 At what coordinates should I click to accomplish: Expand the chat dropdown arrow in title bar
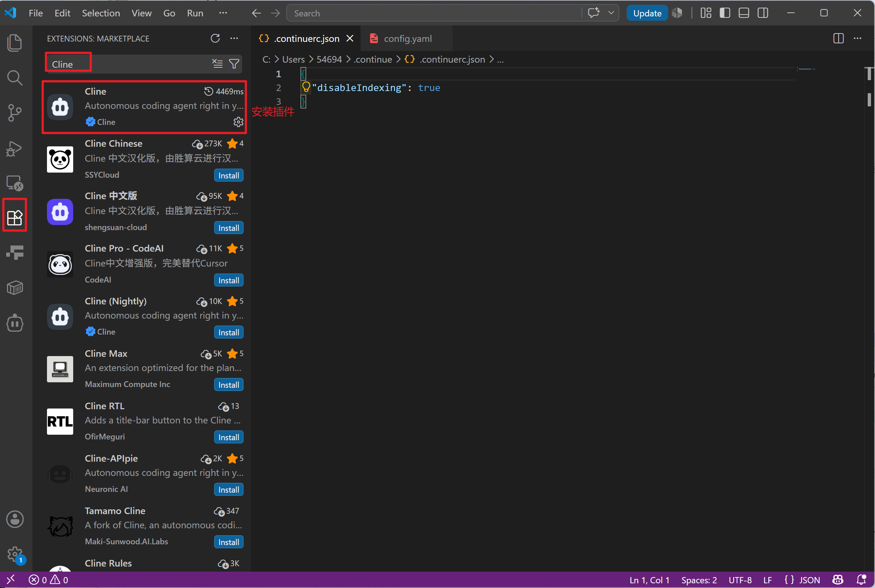coord(611,13)
